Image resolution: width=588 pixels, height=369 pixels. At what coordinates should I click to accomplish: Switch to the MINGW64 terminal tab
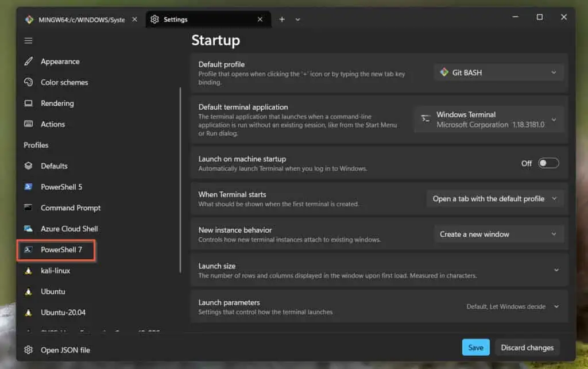pyautogui.click(x=82, y=20)
